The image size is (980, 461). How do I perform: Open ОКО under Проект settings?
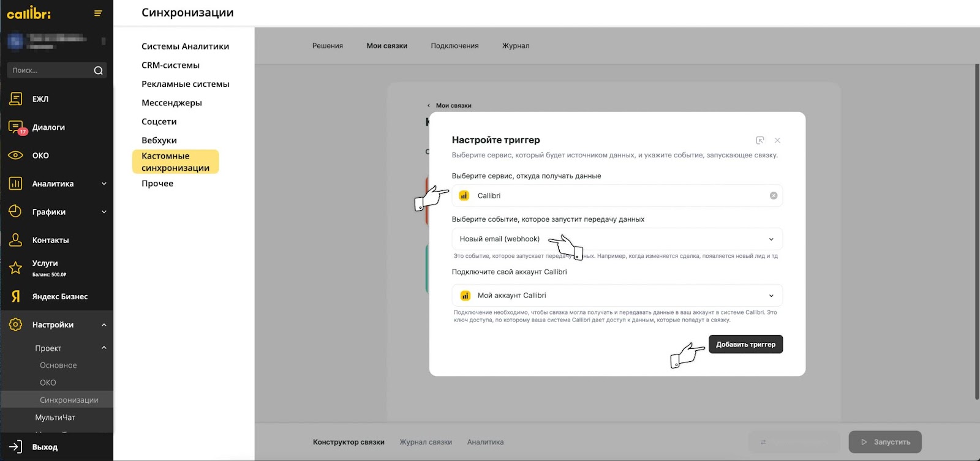48,383
